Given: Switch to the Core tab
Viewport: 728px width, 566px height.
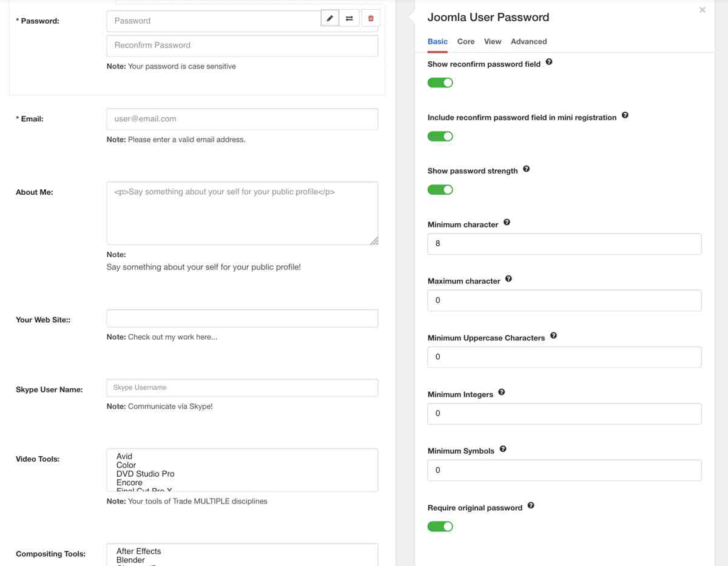Looking at the screenshot, I should click(x=466, y=41).
